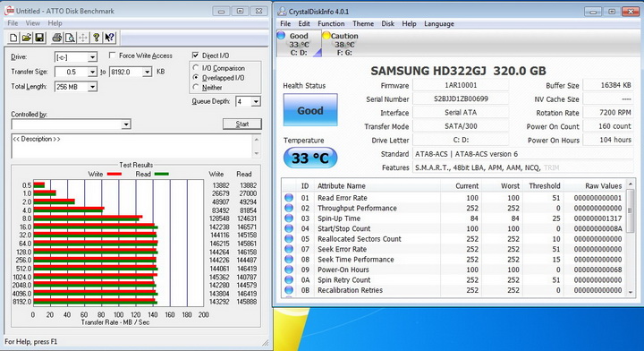
Task: Click status orb for Throughput Performance
Action: 289,208
